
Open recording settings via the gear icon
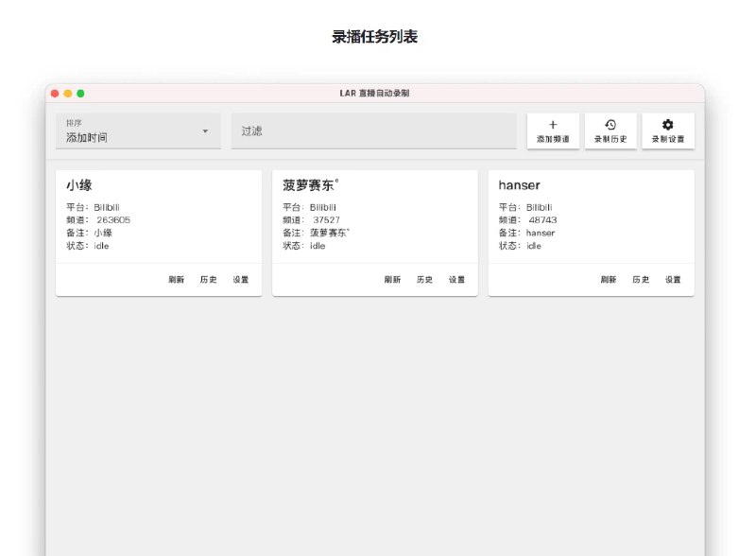(668, 124)
